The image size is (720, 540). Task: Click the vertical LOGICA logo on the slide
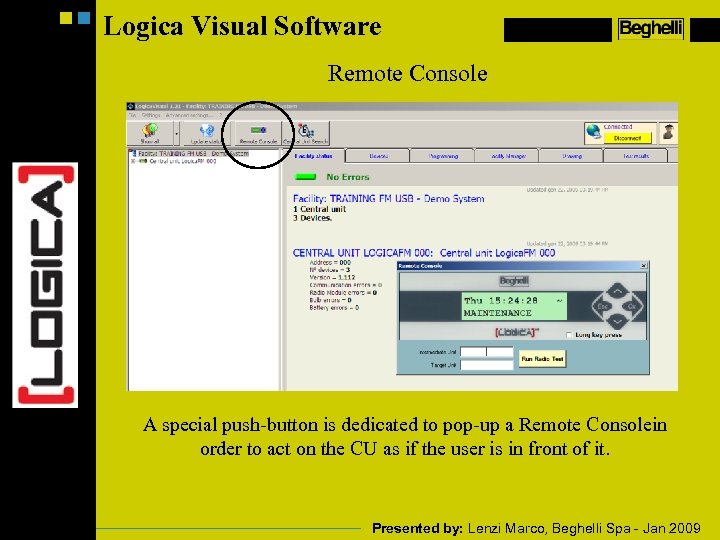pos(45,285)
